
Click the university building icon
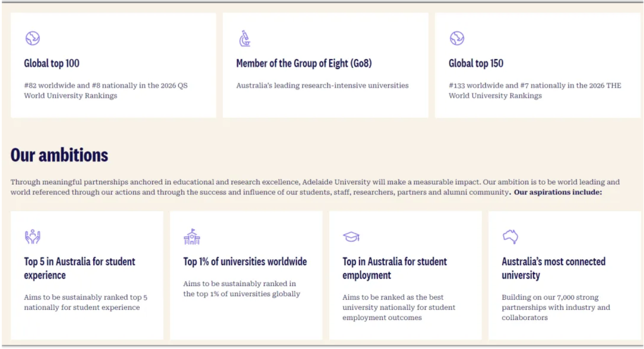[x=192, y=237]
